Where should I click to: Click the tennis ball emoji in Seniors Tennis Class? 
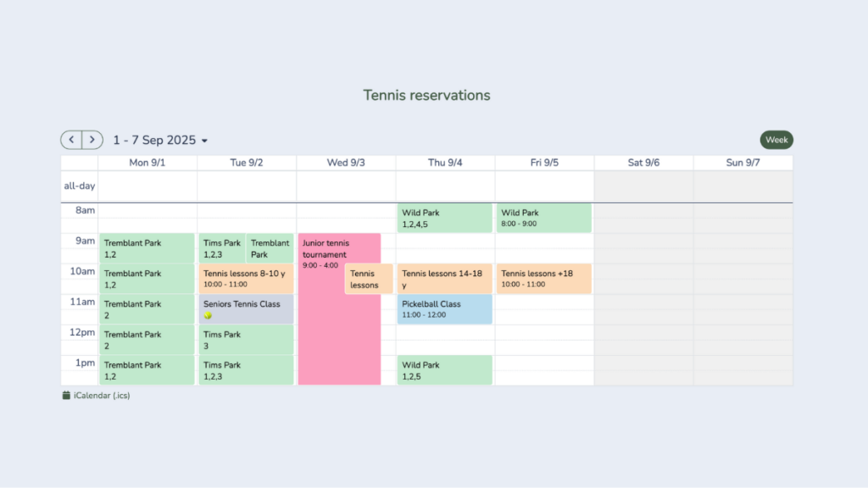coord(208,315)
